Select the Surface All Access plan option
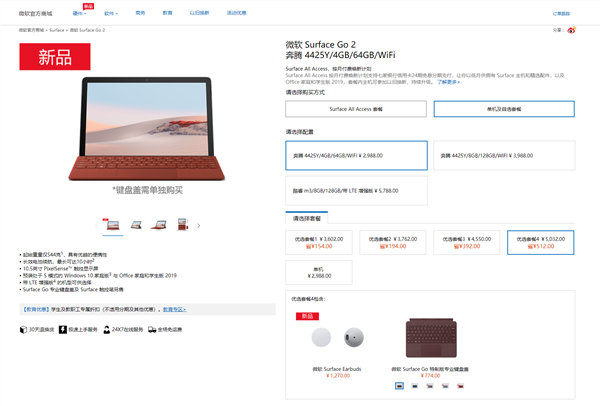The height and width of the screenshot is (406, 600). 356,109
